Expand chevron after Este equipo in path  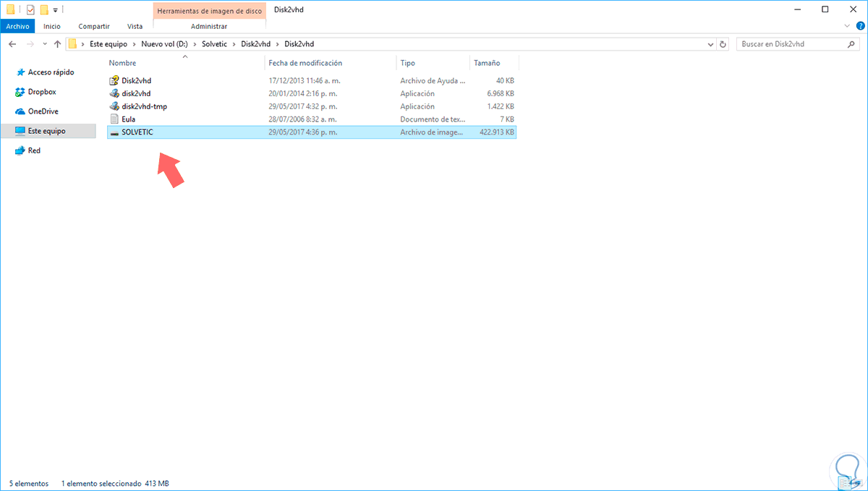point(135,44)
